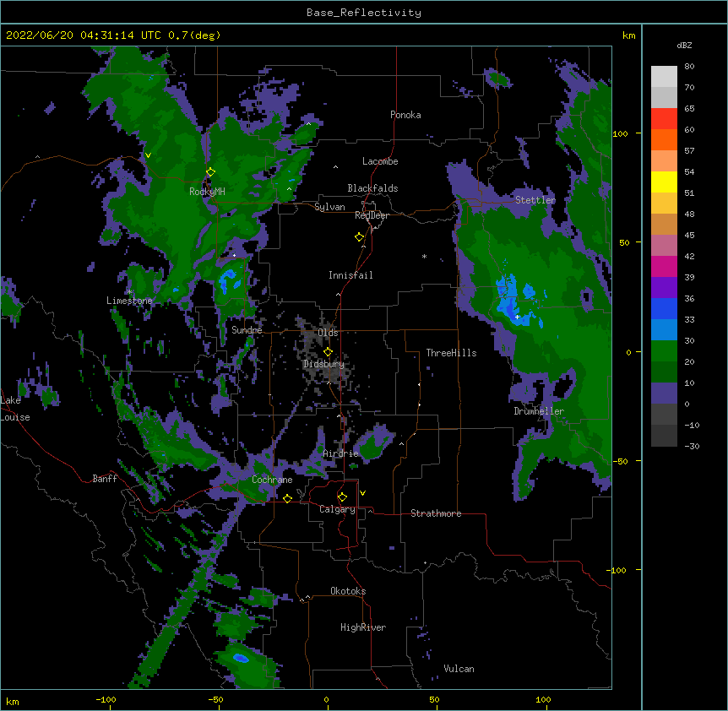This screenshot has width=728, height=711.
Task: Click the dBZ legend heading
Action: [684, 45]
